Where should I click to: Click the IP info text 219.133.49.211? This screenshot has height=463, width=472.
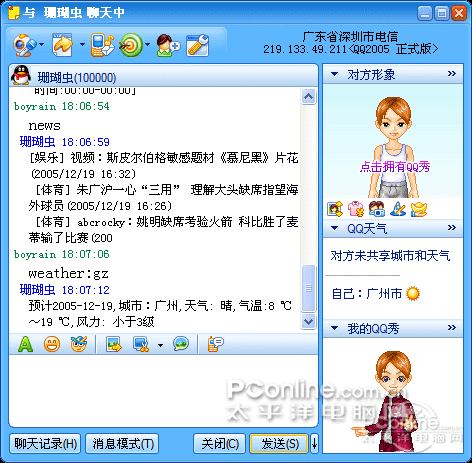(305, 49)
